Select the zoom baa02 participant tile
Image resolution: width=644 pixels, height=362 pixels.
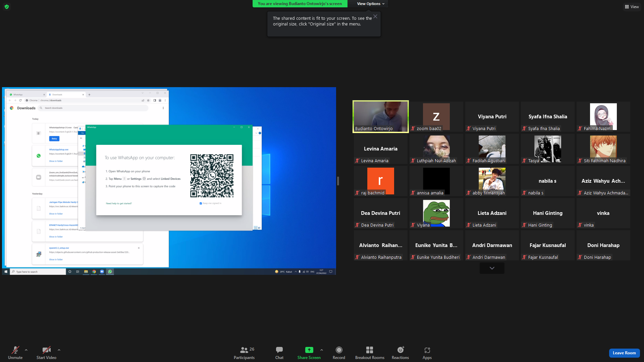click(x=436, y=117)
